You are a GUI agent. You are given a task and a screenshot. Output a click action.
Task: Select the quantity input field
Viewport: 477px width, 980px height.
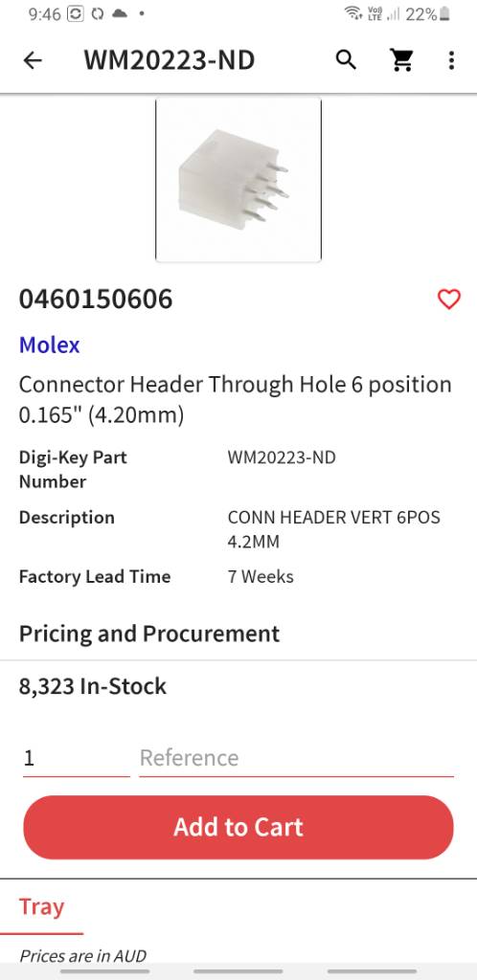(x=77, y=758)
